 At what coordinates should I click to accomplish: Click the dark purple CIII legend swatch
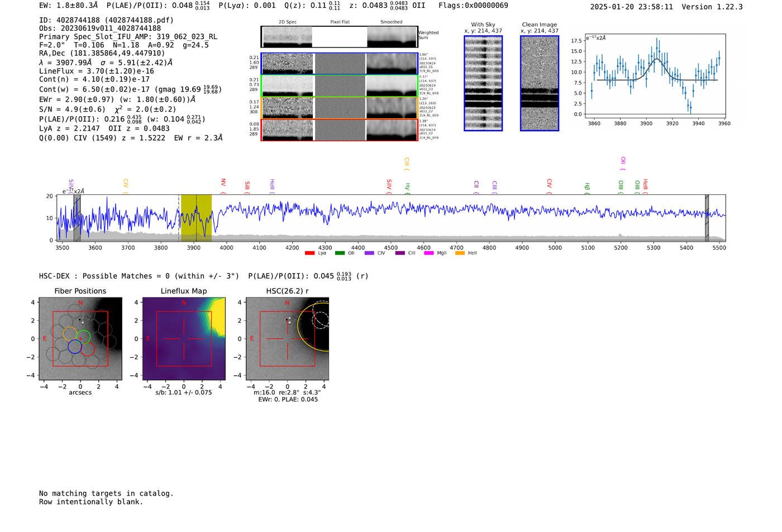pyautogui.click(x=400, y=253)
